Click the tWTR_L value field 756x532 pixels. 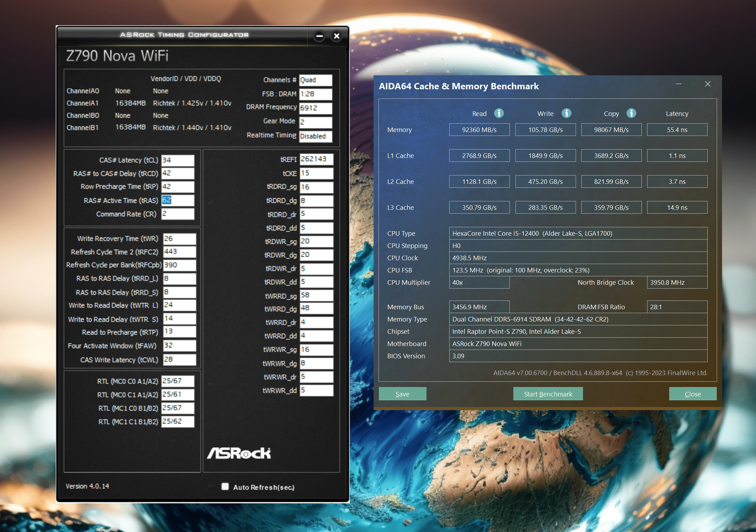[180, 305]
